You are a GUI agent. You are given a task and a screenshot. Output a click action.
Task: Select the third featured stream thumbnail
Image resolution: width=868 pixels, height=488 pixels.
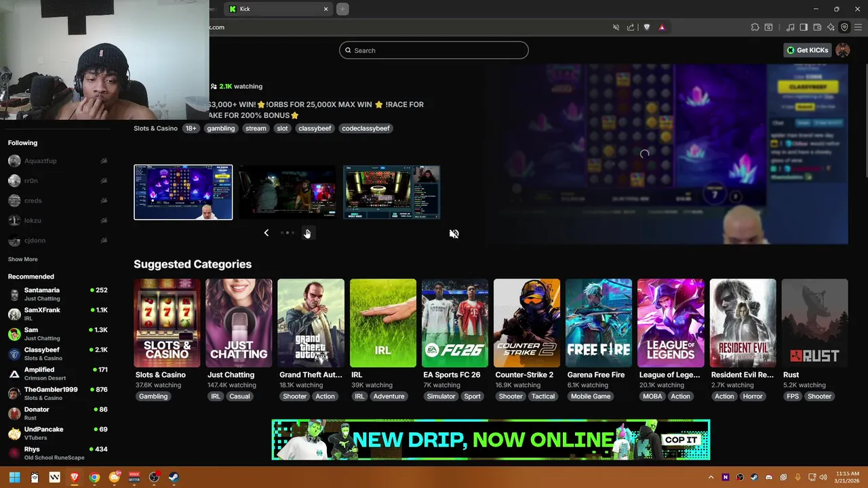tap(391, 192)
